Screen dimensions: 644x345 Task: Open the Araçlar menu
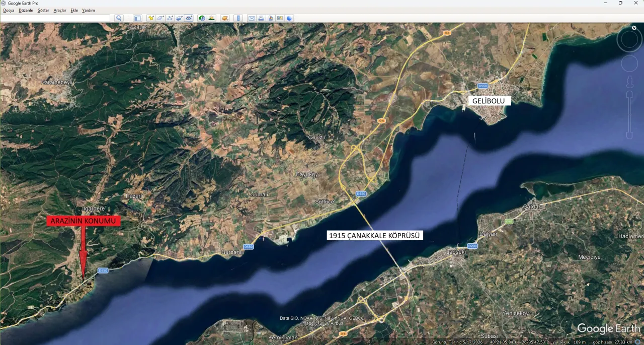tap(60, 10)
